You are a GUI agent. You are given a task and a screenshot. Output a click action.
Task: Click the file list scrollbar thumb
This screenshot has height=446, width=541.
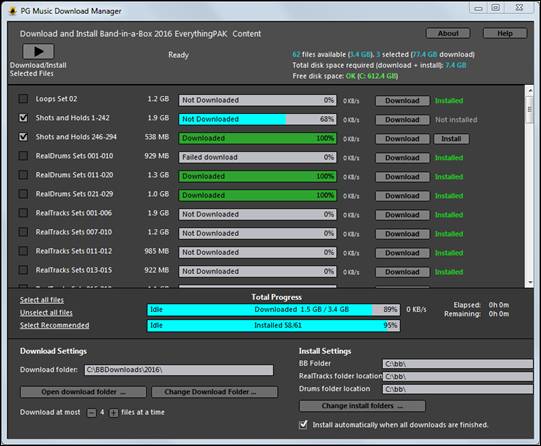click(530, 109)
